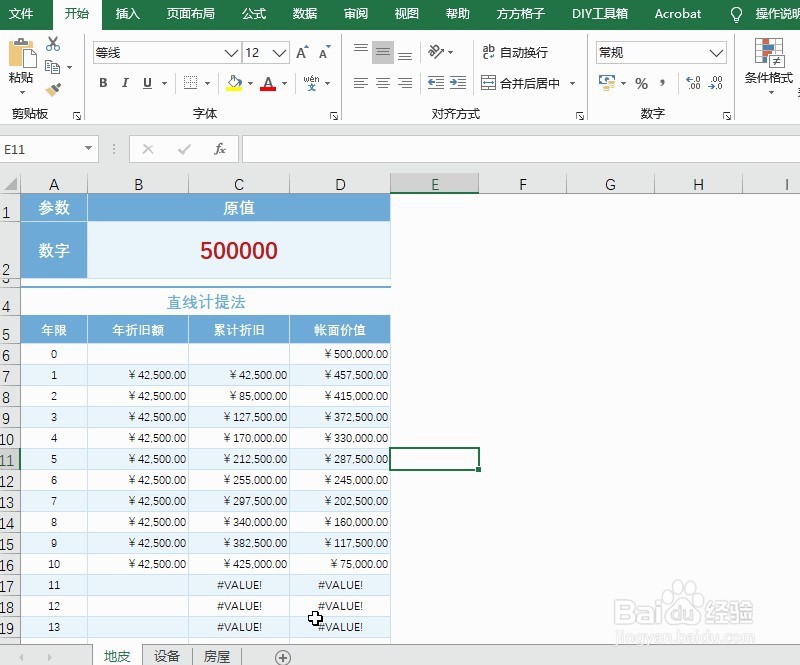Decrease indent

435,83
